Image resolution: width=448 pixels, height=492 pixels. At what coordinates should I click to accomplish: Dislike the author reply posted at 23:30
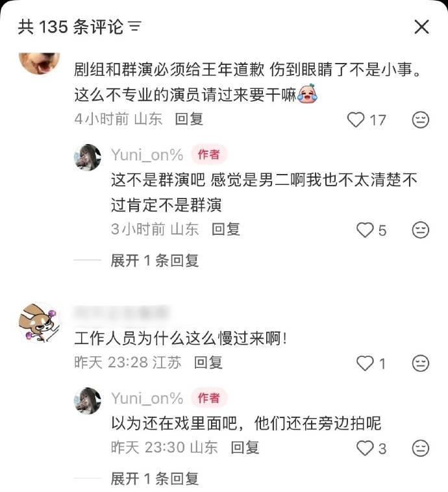pos(420,448)
